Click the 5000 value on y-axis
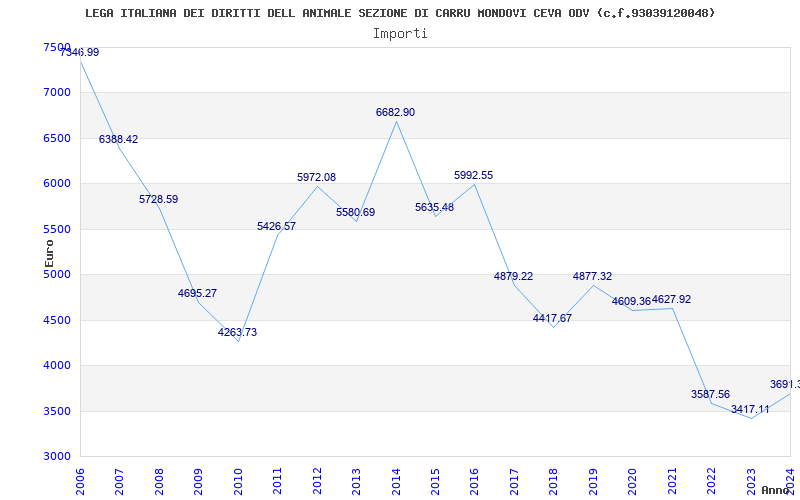 [x=57, y=274]
